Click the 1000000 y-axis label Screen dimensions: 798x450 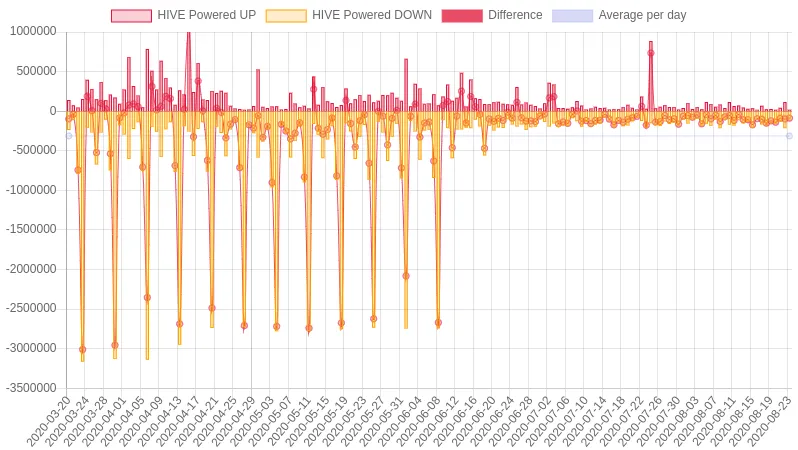click(33, 31)
